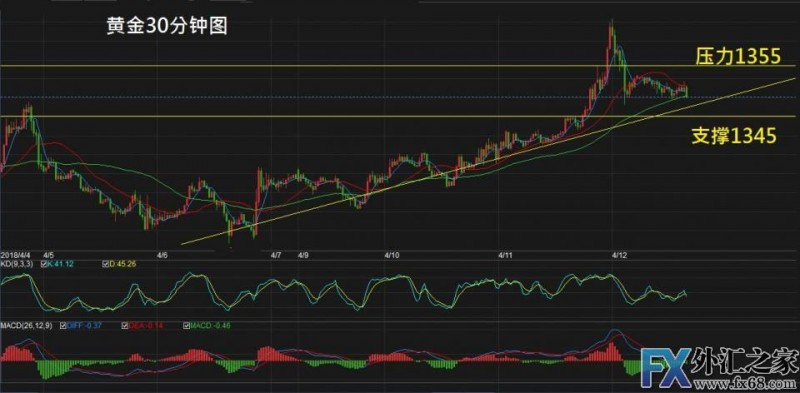
Task: Click the 4/5 date axis marker
Action: pyautogui.click(x=49, y=254)
